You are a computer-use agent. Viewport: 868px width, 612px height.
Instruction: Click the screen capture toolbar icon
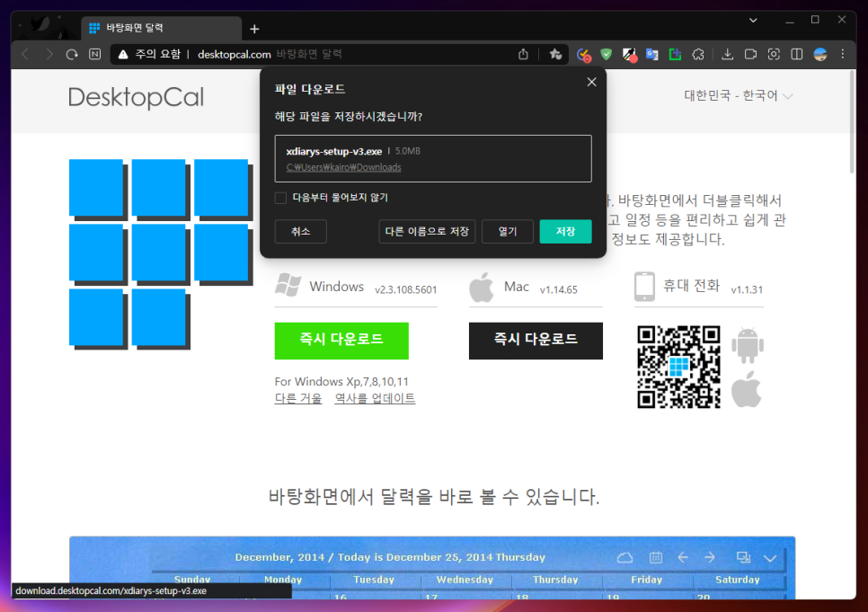coord(774,54)
